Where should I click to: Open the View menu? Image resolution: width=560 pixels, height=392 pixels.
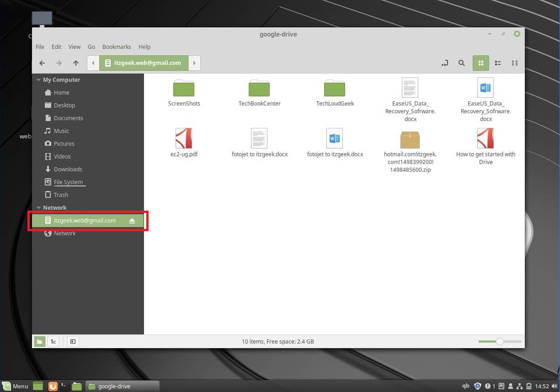click(74, 47)
